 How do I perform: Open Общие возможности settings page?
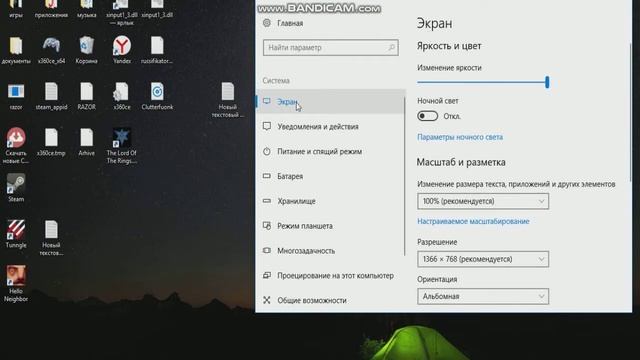330,300
